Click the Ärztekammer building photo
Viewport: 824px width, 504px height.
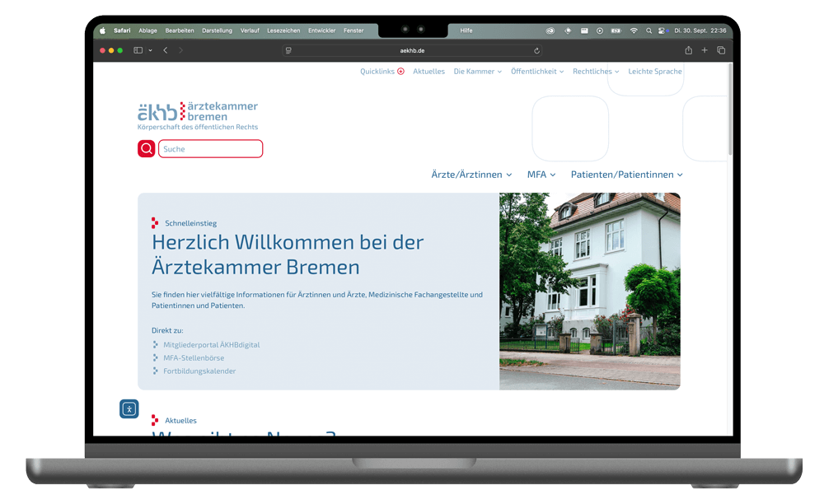590,291
